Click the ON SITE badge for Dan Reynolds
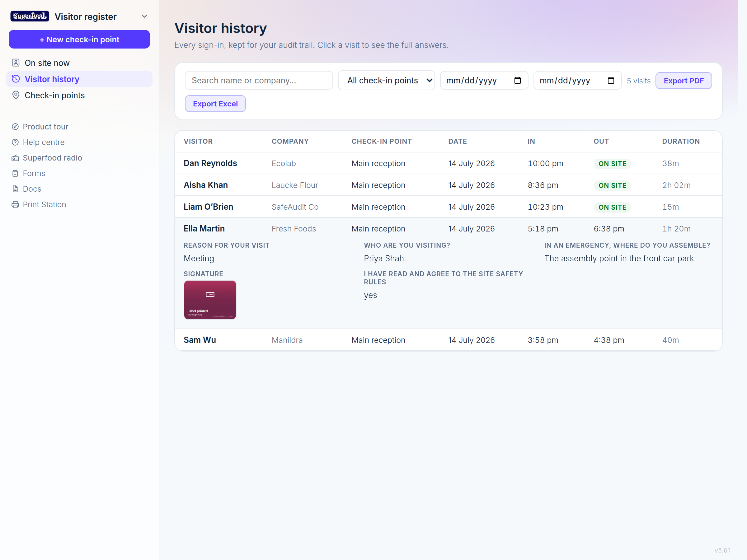The image size is (747, 560). pyautogui.click(x=612, y=164)
